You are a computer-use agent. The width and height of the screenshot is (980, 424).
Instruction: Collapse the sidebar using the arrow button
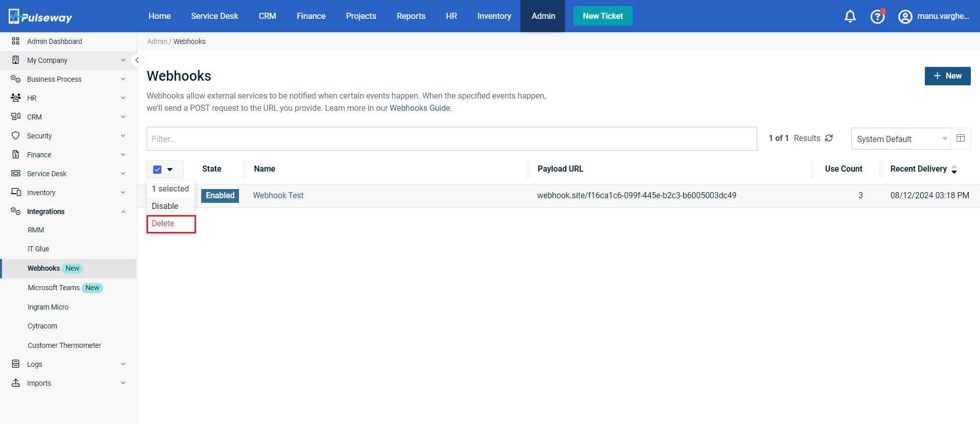136,60
